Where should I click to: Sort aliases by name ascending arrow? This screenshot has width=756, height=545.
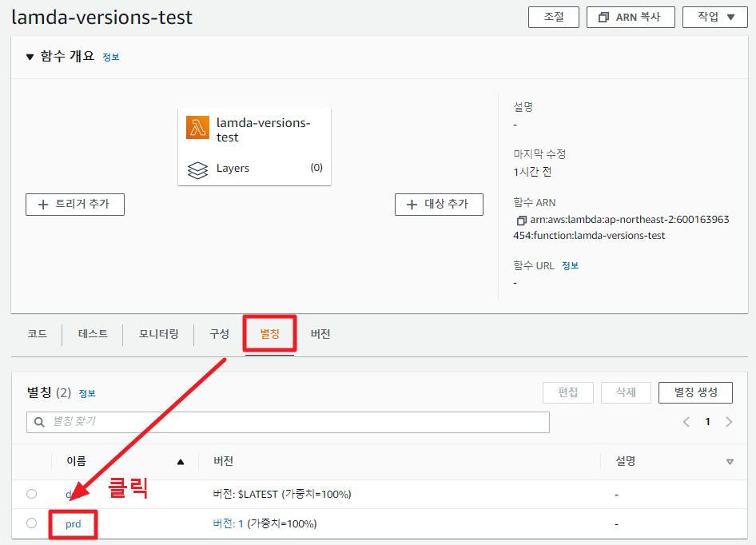coord(181,462)
